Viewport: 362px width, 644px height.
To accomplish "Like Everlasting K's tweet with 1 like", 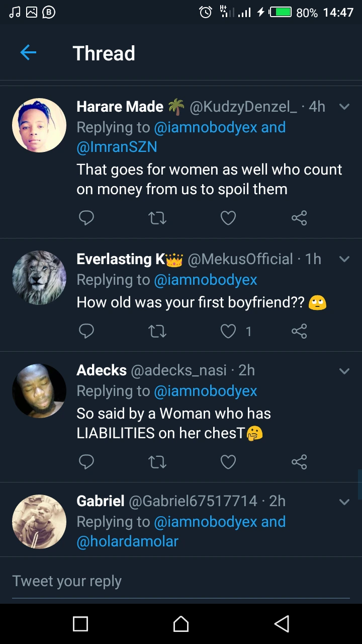I will coord(229,331).
